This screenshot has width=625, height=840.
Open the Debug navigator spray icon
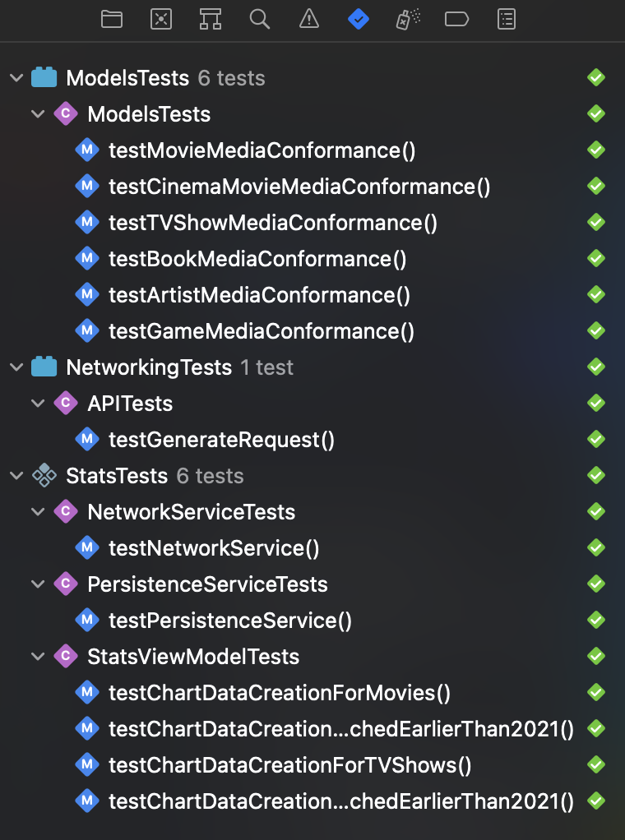(408, 19)
